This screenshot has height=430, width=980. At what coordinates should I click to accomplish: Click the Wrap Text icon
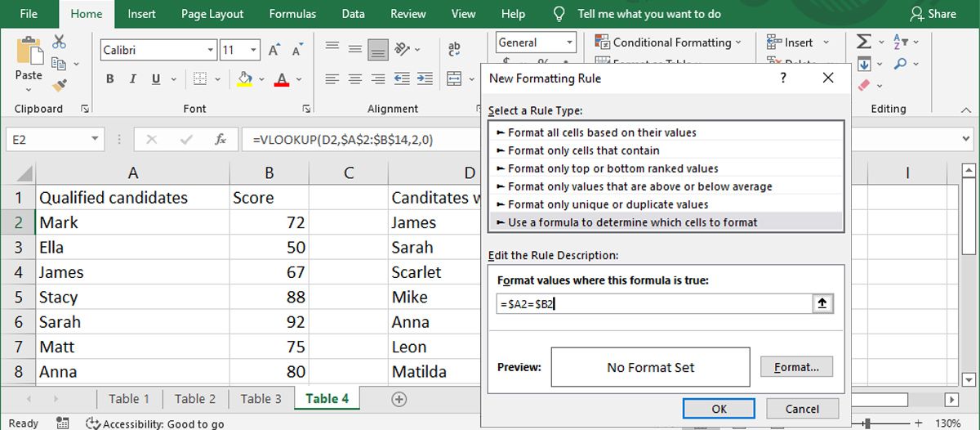(x=455, y=50)
